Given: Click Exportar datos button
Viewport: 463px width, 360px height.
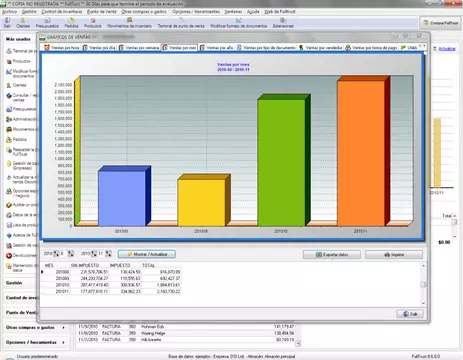Looking at the screenshot, I should (x=332, y=255).
